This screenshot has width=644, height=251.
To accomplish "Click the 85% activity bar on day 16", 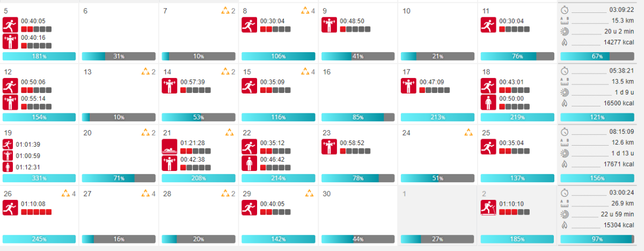I will coord(358,117).
